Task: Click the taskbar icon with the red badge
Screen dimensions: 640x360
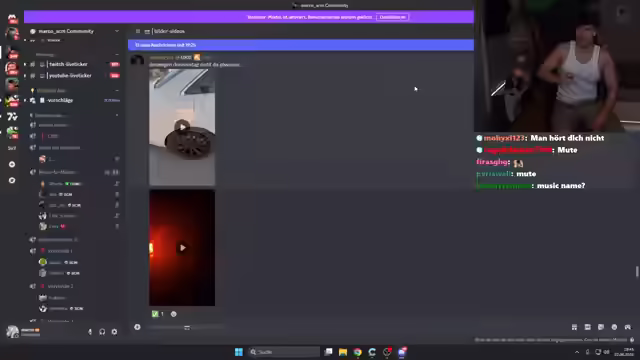Action: 387,352
